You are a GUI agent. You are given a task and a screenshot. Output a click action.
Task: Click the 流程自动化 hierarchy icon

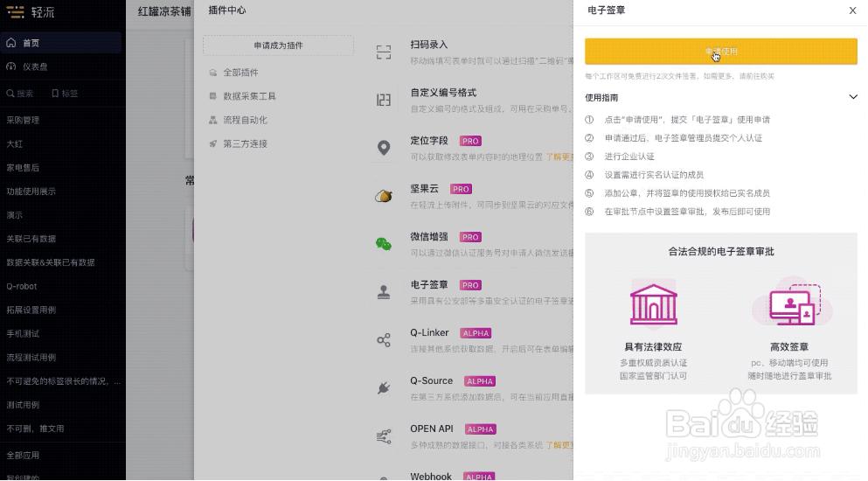[212, 121]
